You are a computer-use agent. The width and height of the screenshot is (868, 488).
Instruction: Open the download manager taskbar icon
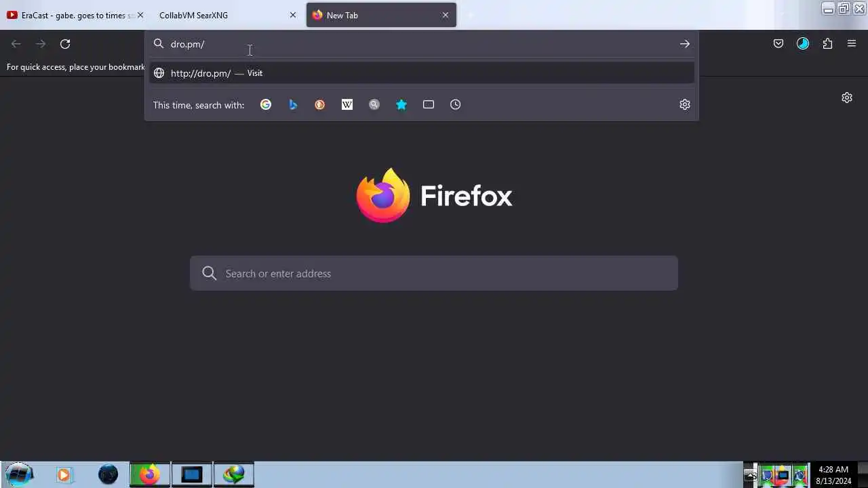(234, 474)
